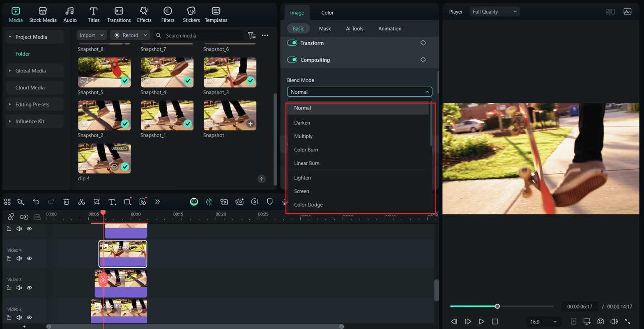644x329 pixels.
Task: Click the unlink clips icon above the track headers
Action: click(x=11, y=217)
